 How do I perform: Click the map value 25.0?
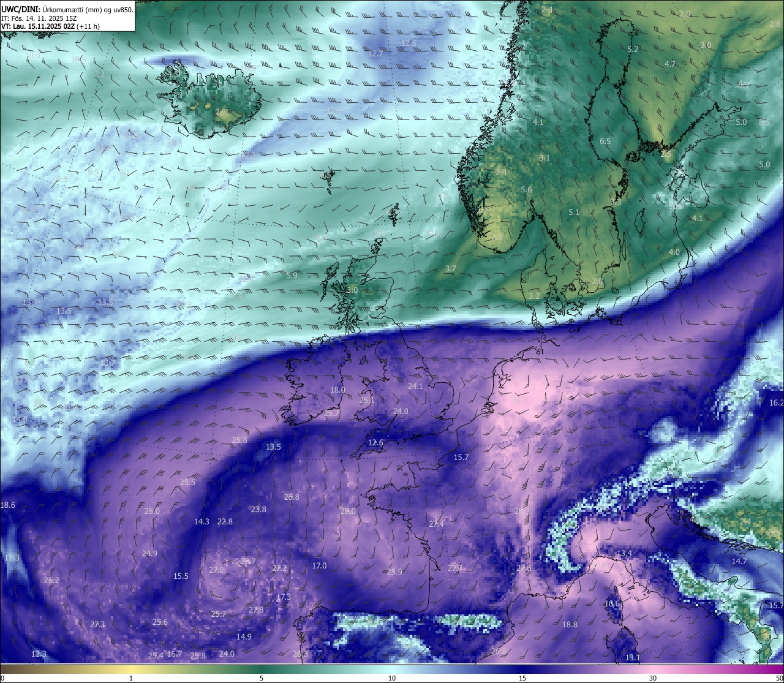(x=152, y=511)
